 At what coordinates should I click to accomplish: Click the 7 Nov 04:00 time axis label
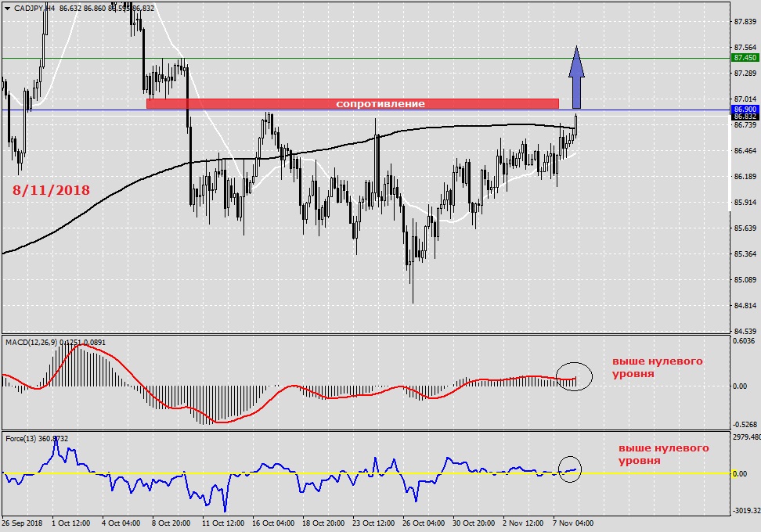pyautogui.click(x=573, y=523)
